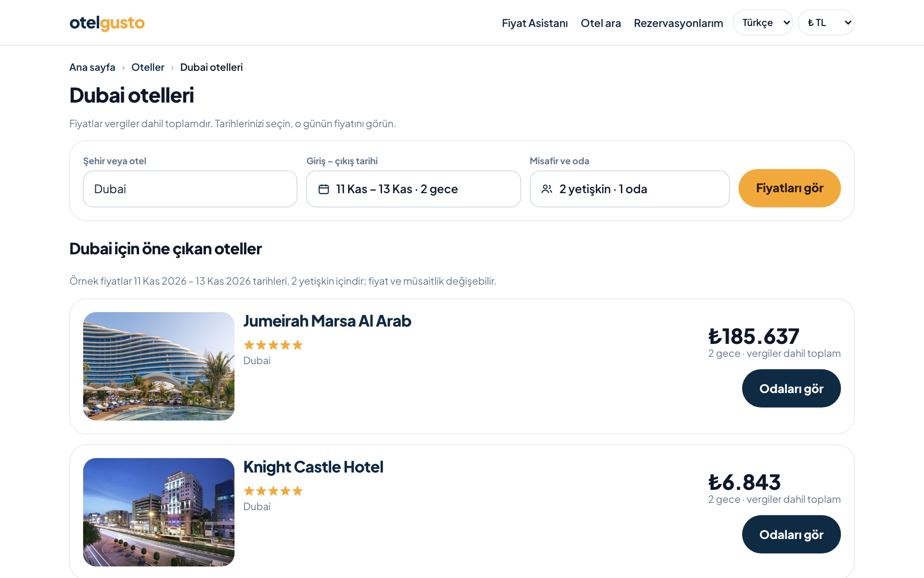Click Odaları gör for Jumeirah Marsa Al Arab
The image size is (924, 578).
point(791,388)
